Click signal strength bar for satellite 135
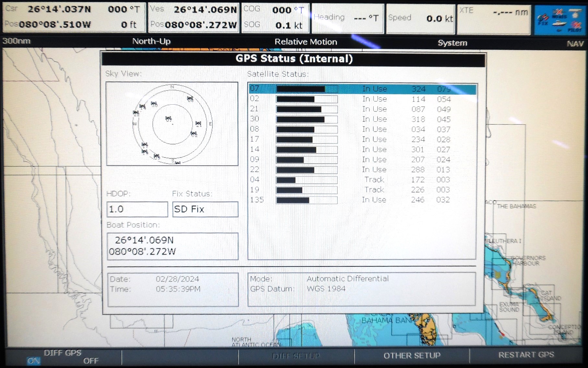Image resolution: width=588 pixels, height=368 pixels. 306,200
